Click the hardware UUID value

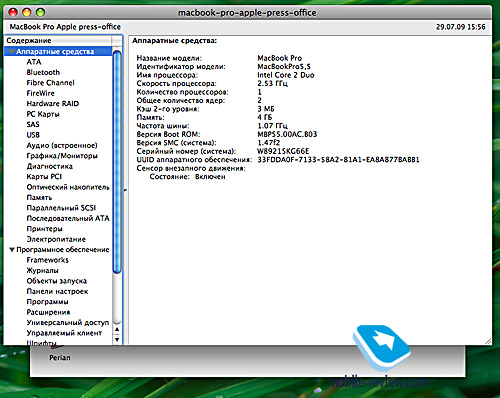coord(338,160)
